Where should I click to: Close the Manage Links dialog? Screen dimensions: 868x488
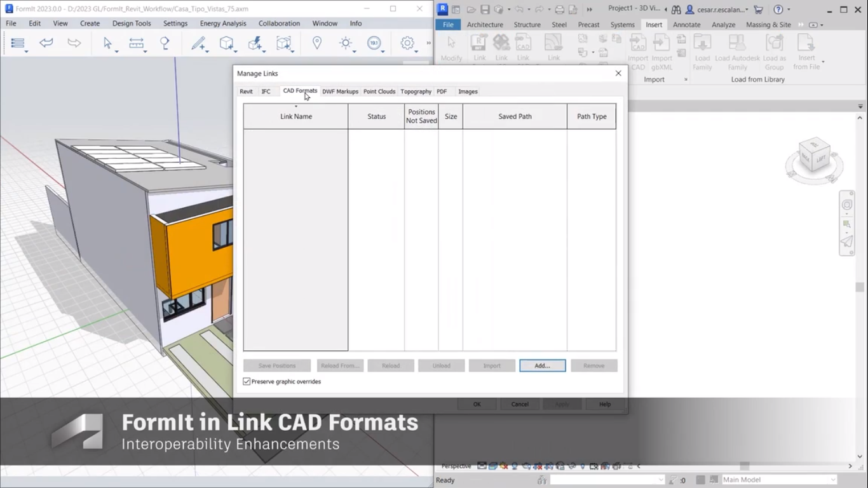pyautogui.click(x=618, y=73)
